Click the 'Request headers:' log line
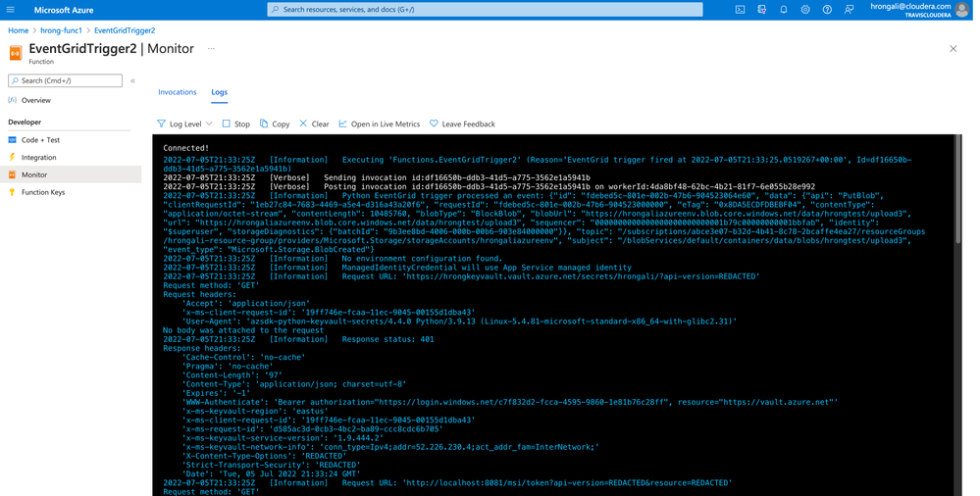The image size is (980, 496). 199,294
